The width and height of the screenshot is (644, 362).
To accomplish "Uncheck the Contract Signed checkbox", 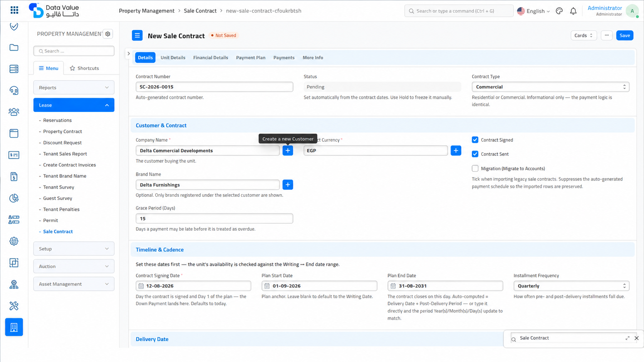I will (x=475, y=140).
